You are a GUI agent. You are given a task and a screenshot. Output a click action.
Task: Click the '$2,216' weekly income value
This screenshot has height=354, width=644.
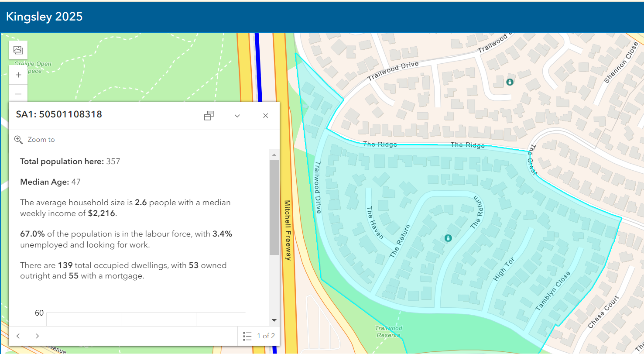(x=102, y=213)
